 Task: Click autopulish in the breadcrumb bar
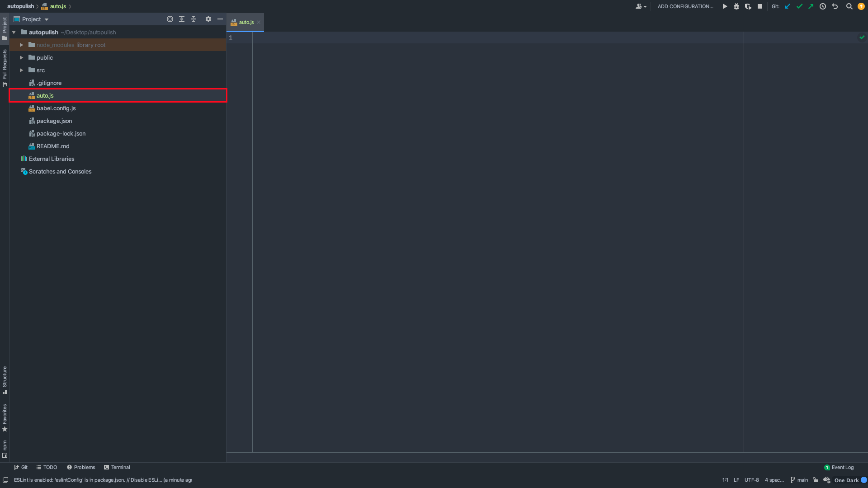[20, 6]
